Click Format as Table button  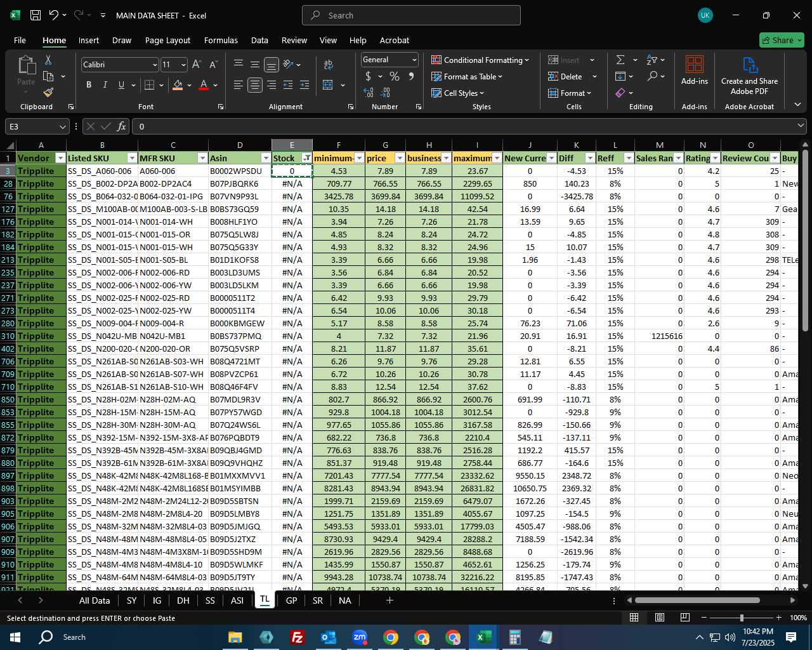(467, 76)
